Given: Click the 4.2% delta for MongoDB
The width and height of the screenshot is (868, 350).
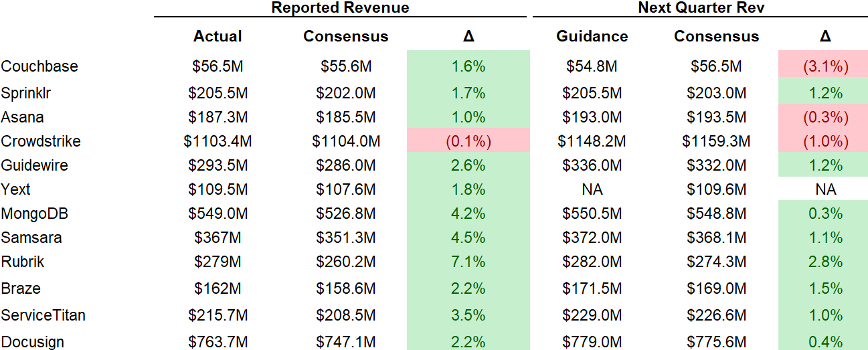Looking at the screenshot, I should 468,213.
